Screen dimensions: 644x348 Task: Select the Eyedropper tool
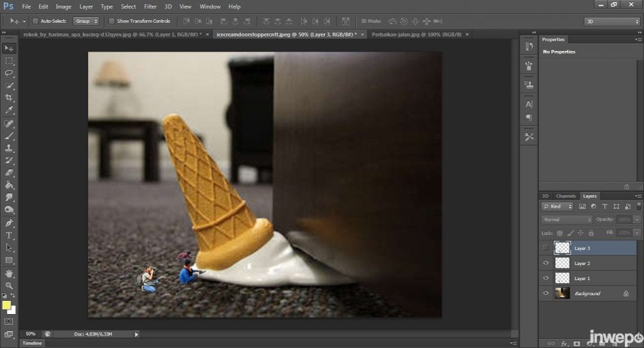click(x=9, y=110)
